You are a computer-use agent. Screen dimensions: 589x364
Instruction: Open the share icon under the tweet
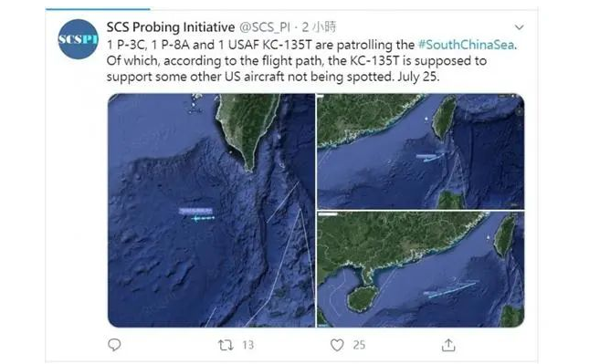click(448, 345)
